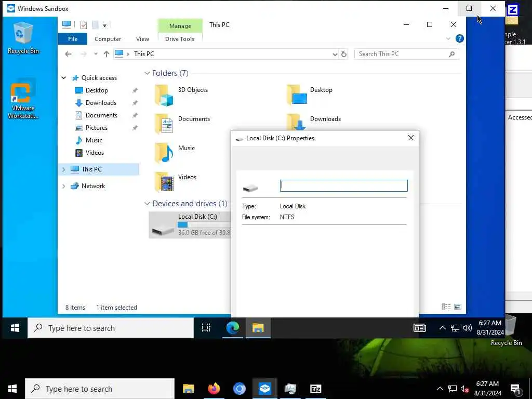The width and height of the screenshot is (532, 399).
Task: Select Videos in navigation pane
Action: pos(95,153)
